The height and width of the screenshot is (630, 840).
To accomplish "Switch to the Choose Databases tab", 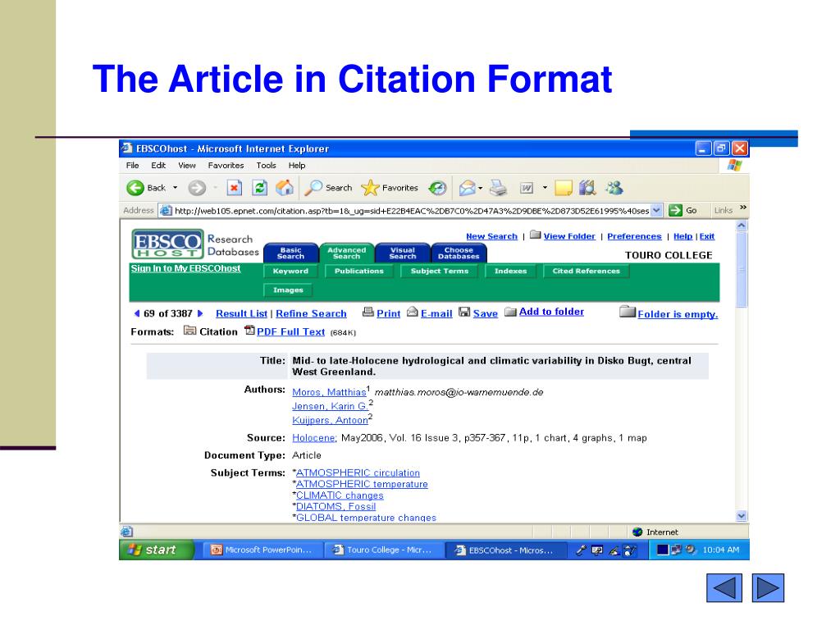I will click(459, 253).
